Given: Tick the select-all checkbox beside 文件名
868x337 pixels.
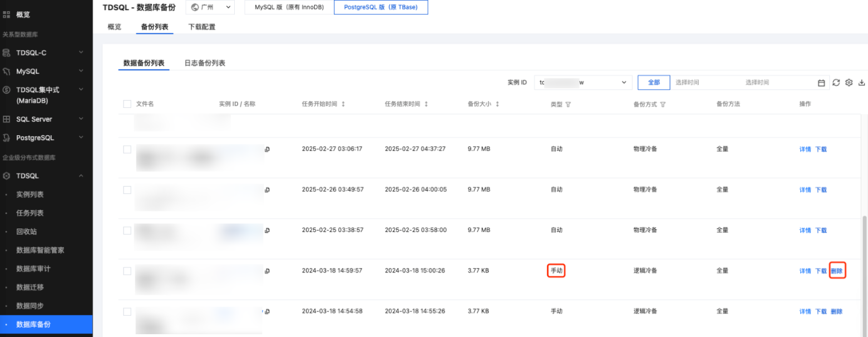Looking at the screenshot, I should tap(127, 104).
